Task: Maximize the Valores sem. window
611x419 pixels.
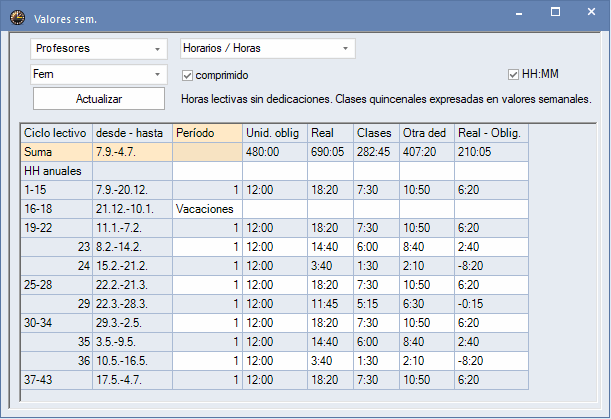Action: (555, 14)
